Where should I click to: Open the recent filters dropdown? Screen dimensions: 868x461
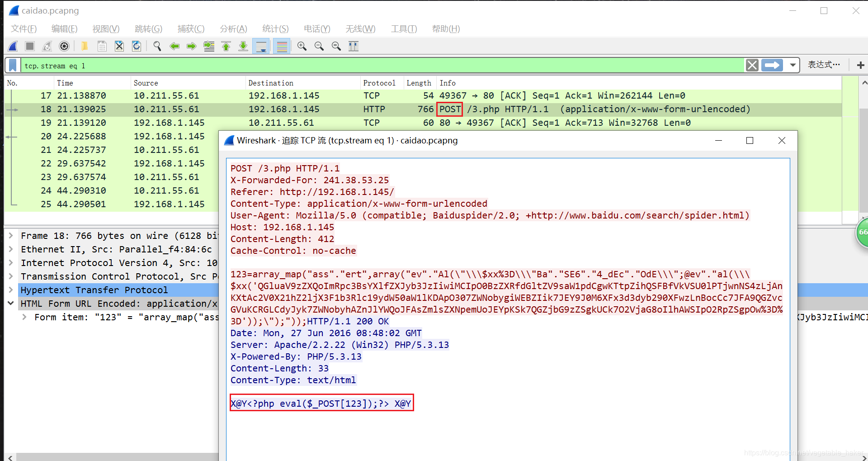point(793,66)
